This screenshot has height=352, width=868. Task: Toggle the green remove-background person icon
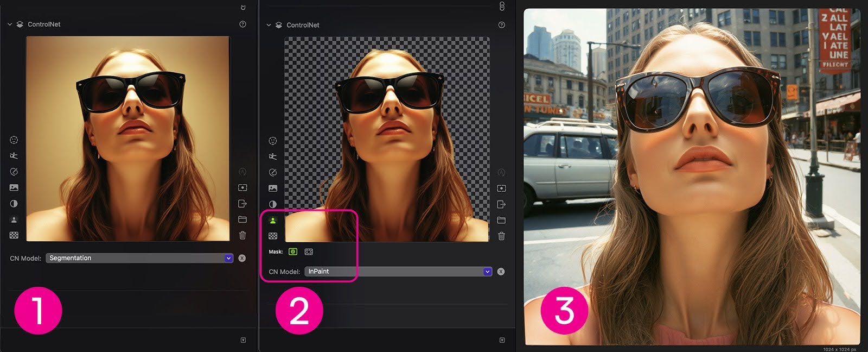click(273, 220)
